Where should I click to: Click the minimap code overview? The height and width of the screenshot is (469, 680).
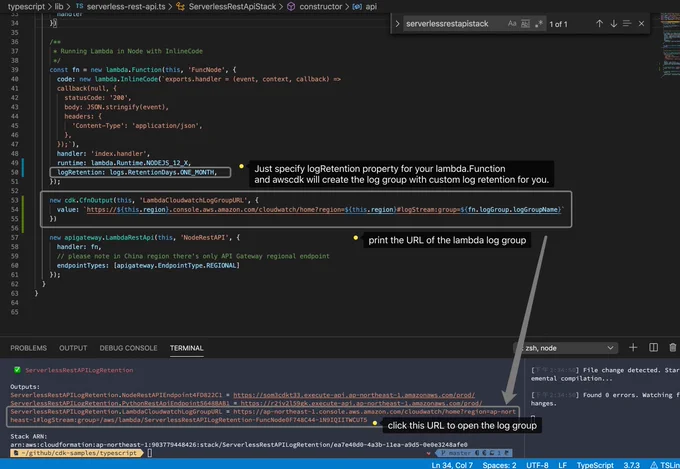tap(669, 46)
